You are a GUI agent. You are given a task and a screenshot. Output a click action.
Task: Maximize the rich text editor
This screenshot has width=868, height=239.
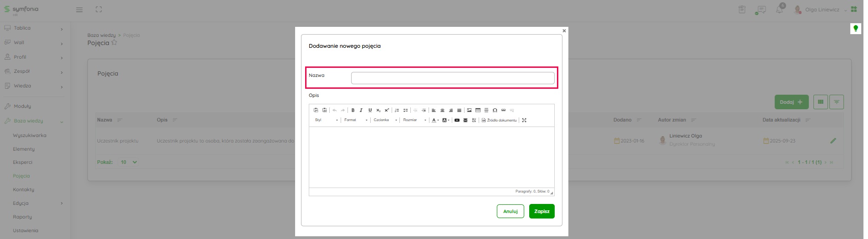point(524,120)
